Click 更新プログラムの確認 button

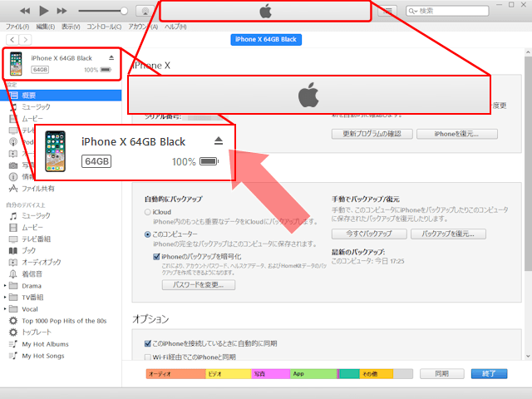point(372,134)
